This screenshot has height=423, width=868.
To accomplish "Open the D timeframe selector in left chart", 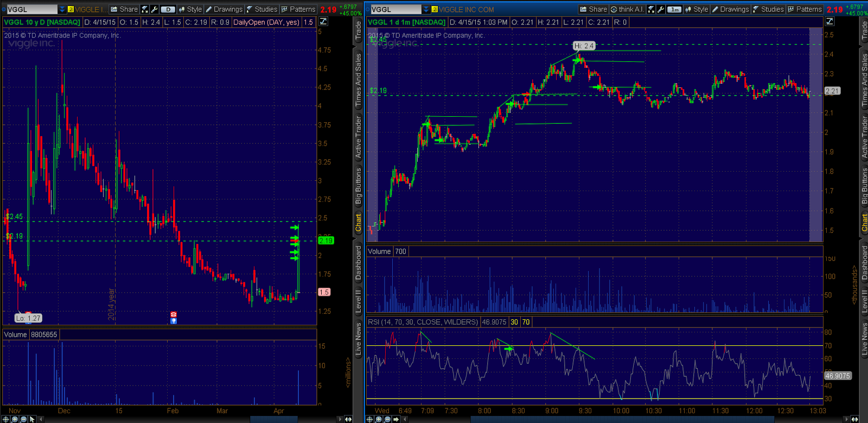I will (x=168, y=9).
